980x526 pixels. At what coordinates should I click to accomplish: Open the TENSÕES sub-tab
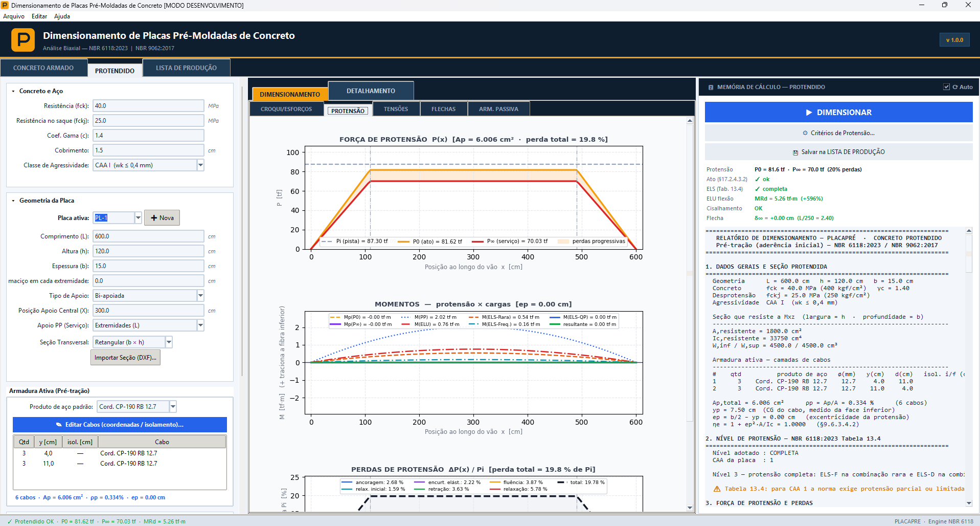[396, 109]
